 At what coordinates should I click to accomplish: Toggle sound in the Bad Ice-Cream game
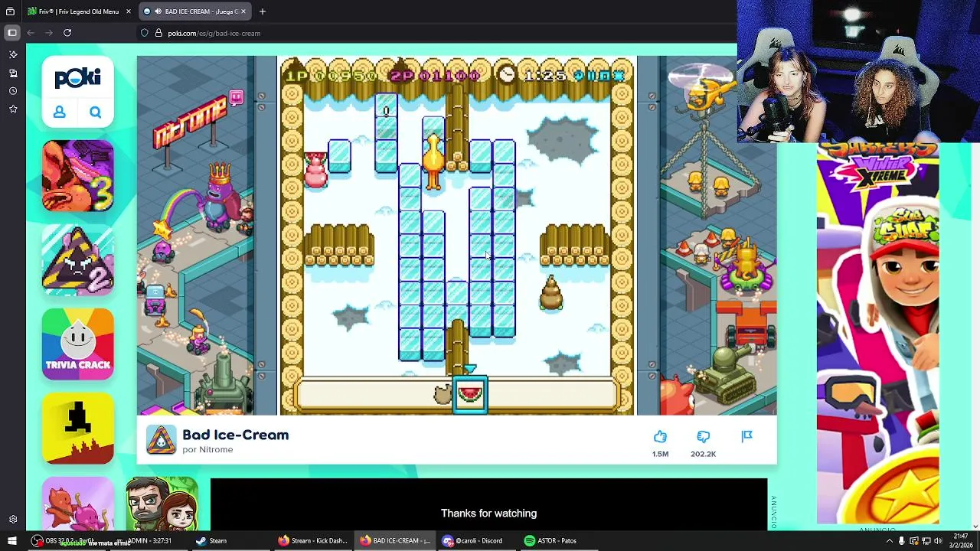coord(579,75)
